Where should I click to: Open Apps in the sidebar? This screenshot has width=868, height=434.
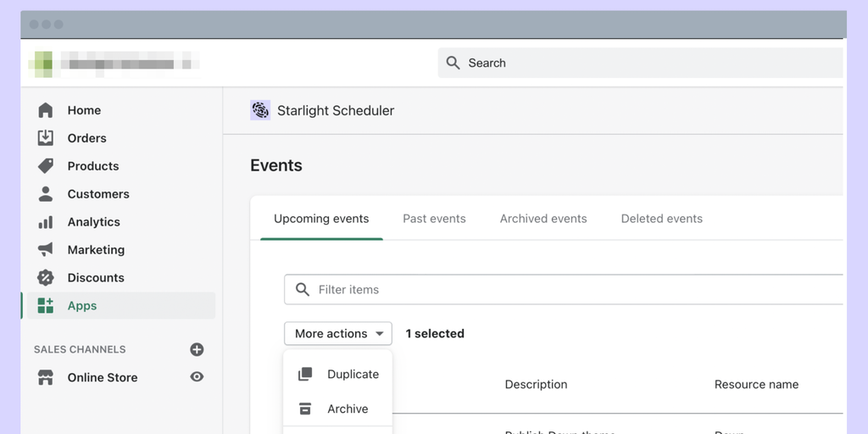[82, 306]
